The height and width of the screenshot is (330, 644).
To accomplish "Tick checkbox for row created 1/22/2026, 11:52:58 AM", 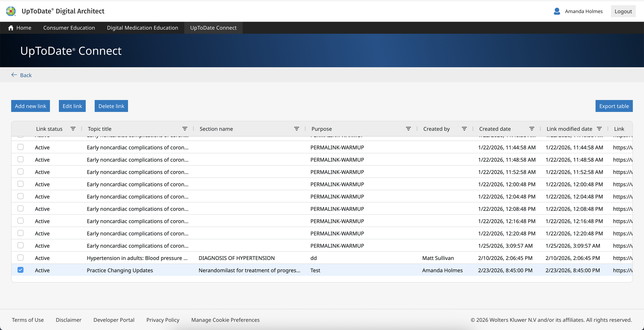I will tap(20, 172).
